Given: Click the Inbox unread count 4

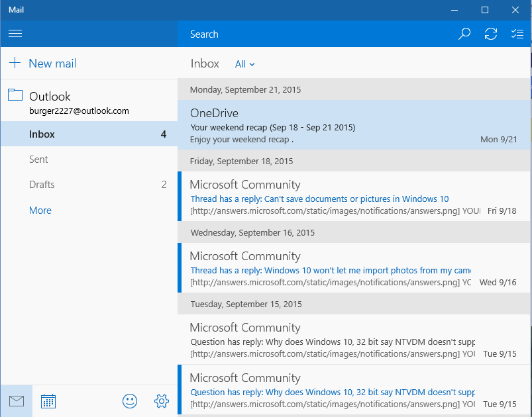Looking at the screenshot, I should tap(163, 134).
